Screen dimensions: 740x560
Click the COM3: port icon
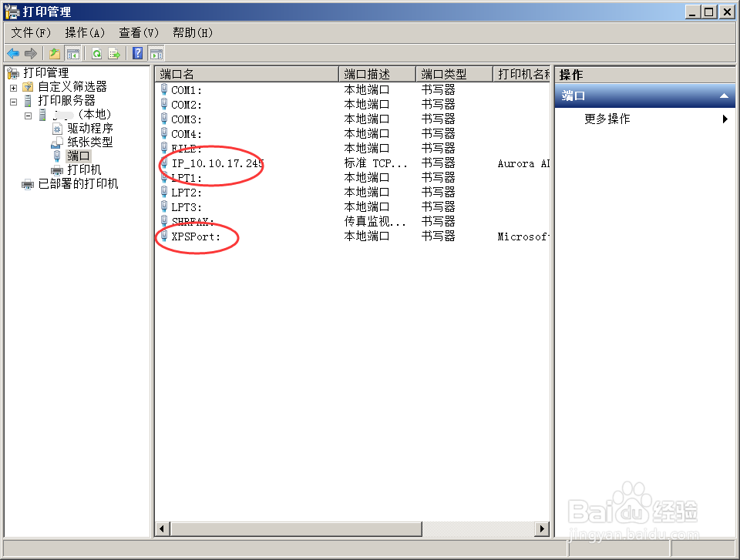pyautogui.click(x=164, y=119)
